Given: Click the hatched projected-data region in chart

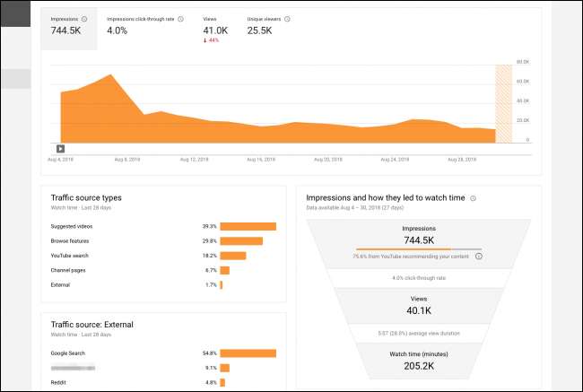Looking at the screenshot, I should pyautogui.click(x=503, y=103).
